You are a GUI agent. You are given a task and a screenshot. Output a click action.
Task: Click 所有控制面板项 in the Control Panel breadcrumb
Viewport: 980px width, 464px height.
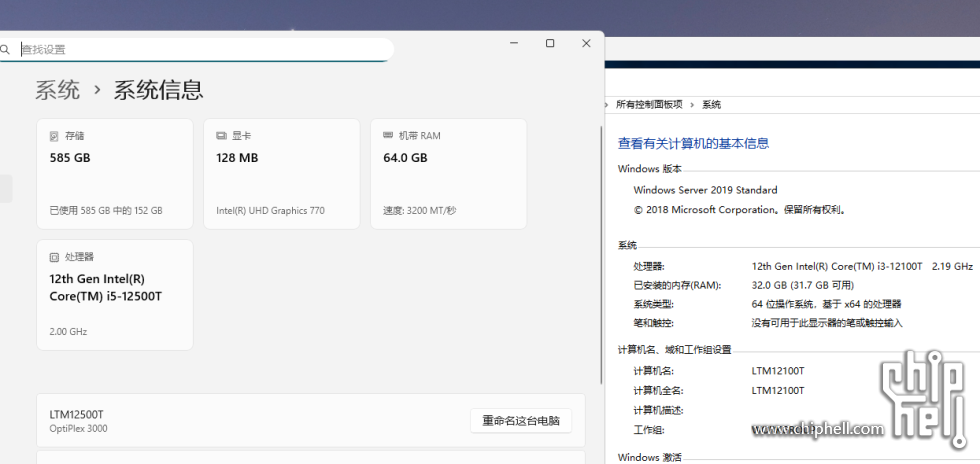(649, 104)
